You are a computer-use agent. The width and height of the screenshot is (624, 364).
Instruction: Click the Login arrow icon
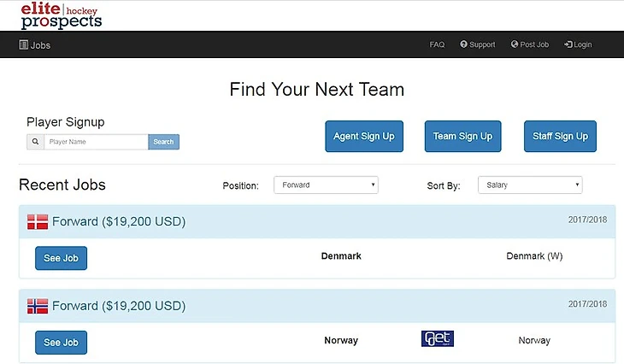(x=568, y=44)
